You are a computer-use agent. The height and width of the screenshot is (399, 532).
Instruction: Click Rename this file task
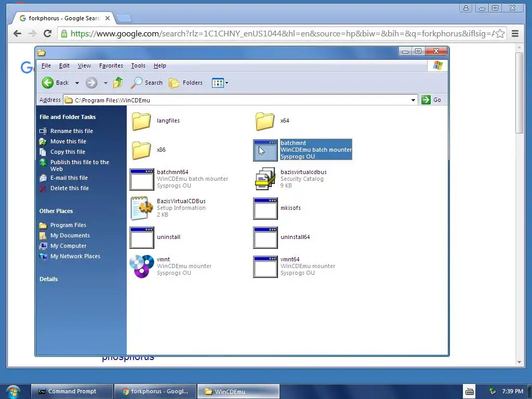(72, 131)
